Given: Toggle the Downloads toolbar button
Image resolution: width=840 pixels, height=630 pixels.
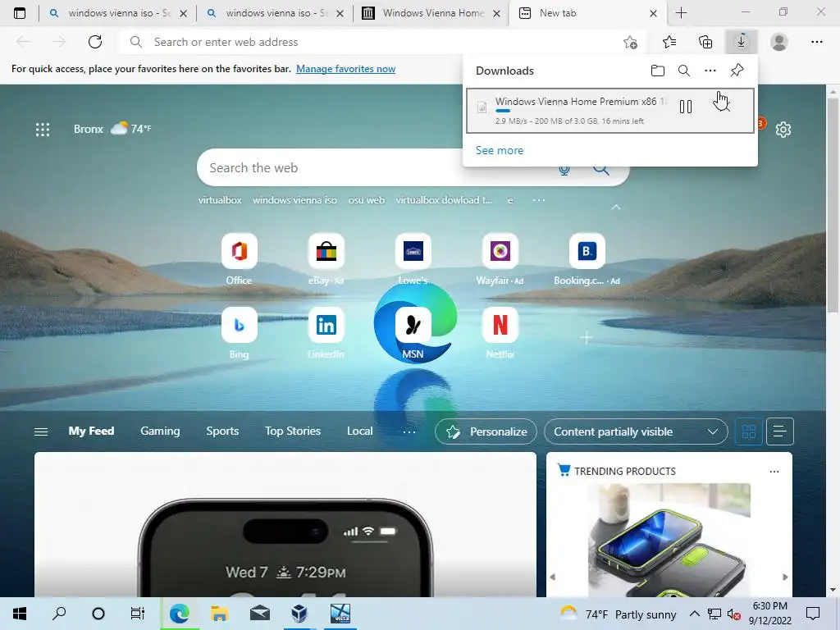Looking at the screenshot, I should click(742, 42).
